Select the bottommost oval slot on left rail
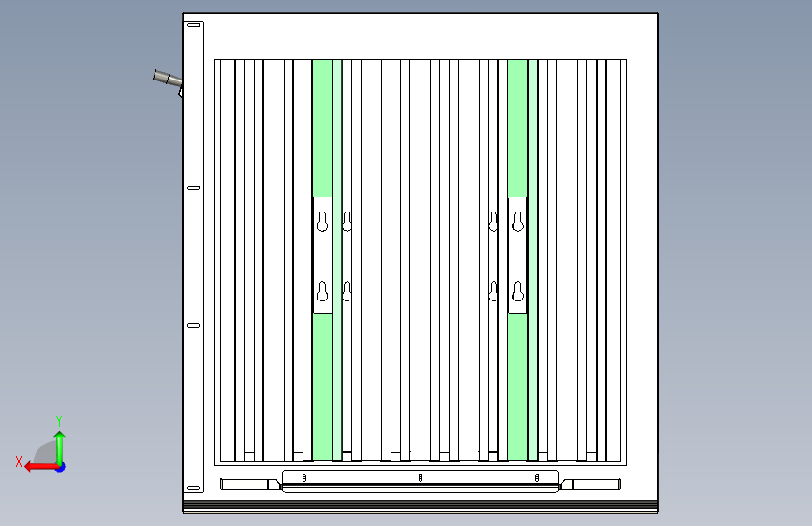 194,488
